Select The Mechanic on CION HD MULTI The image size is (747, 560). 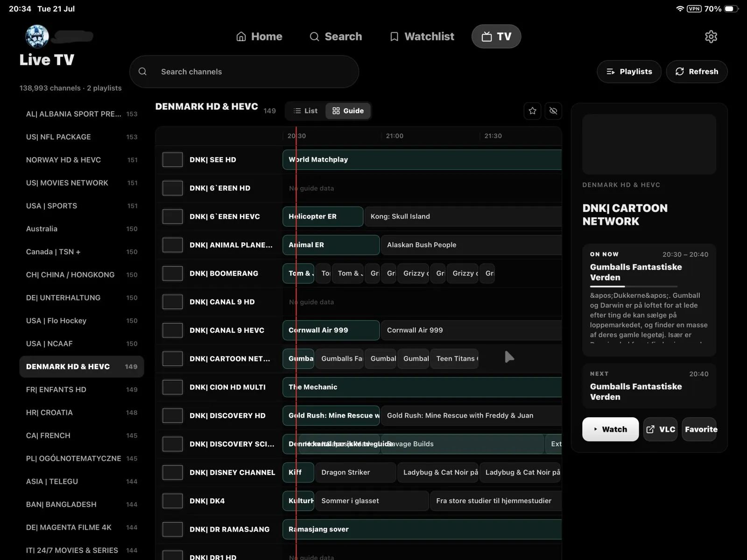[x=422, y=387]
